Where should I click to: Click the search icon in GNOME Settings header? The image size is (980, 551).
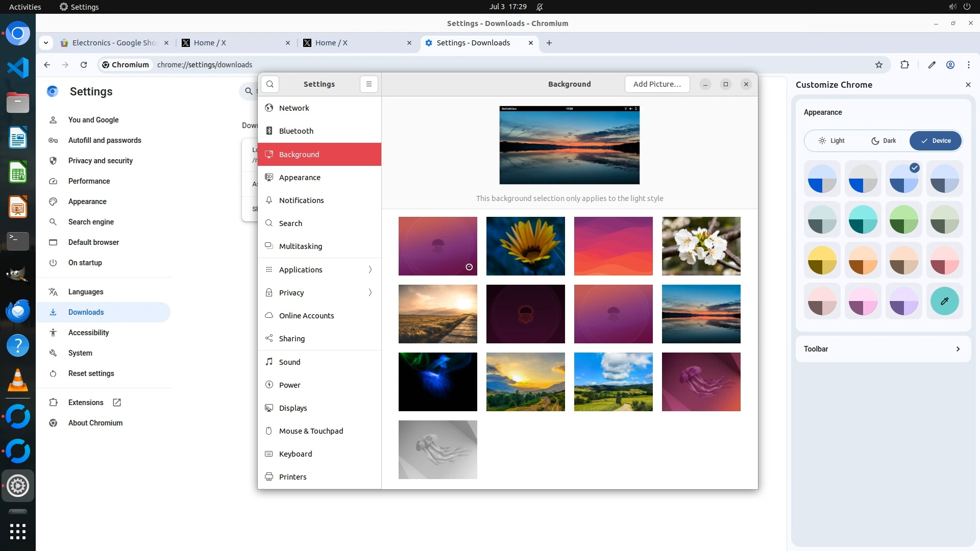coord(270,84)
